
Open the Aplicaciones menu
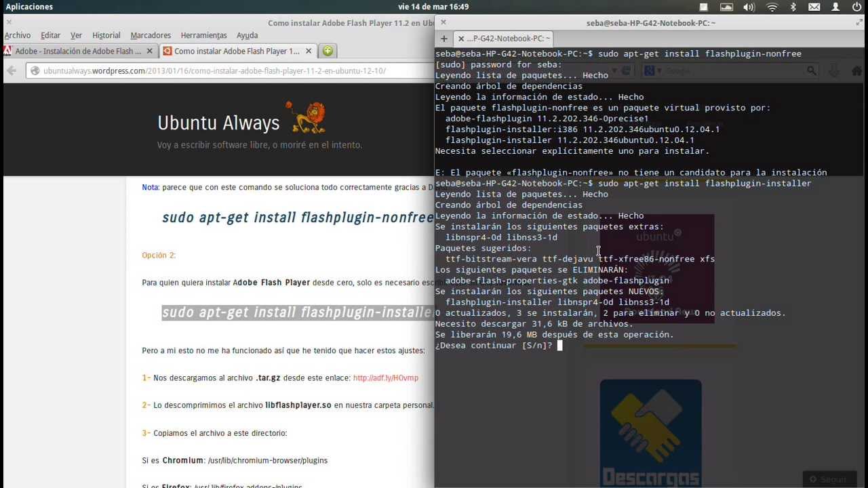point(29,7)
